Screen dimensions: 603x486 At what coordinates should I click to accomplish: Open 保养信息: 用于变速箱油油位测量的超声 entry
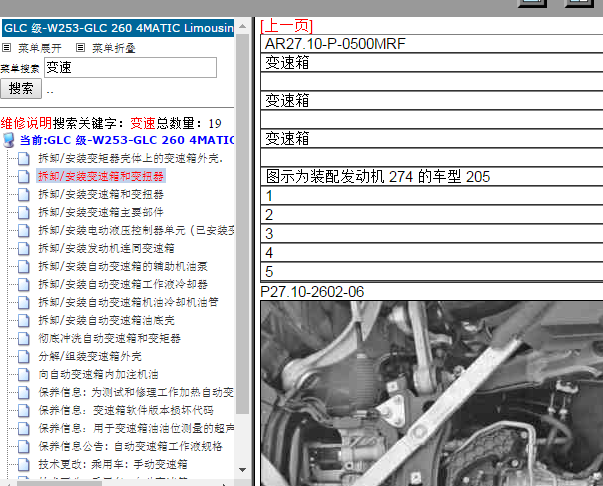(136, 428)
